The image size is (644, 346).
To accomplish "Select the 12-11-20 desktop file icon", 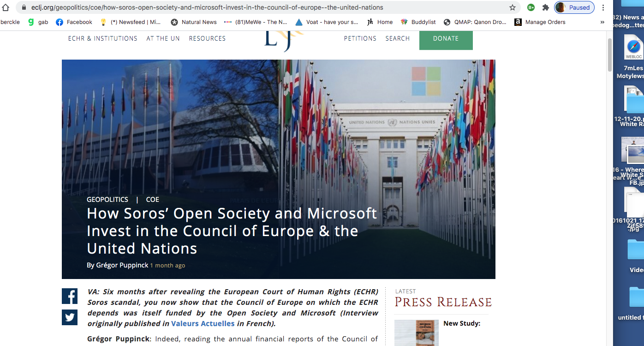I will (634, 99).
